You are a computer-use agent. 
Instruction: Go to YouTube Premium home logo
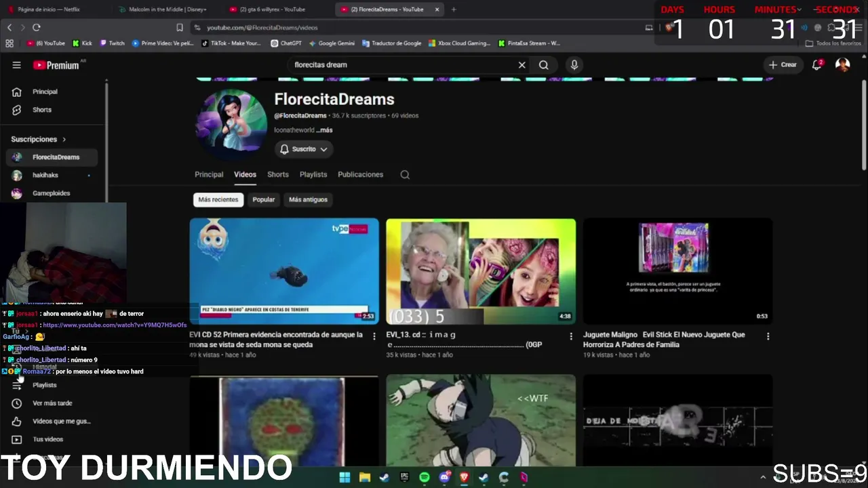tap(57, 65)
